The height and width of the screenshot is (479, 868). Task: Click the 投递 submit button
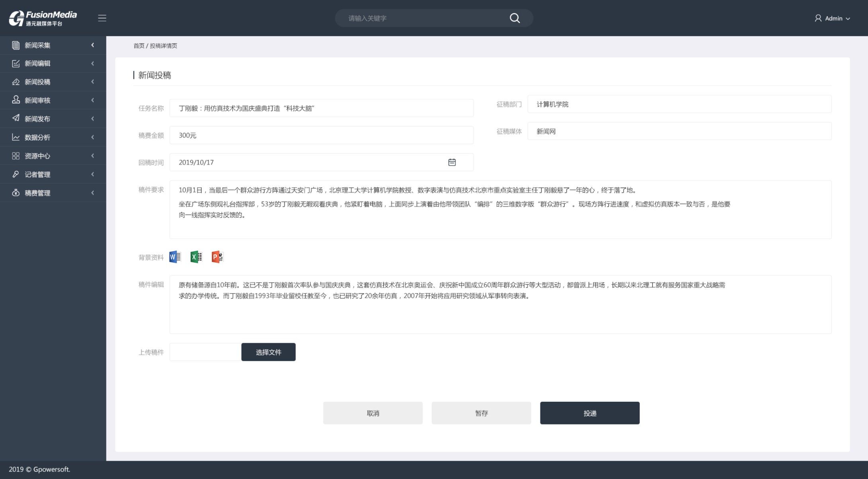589,413
